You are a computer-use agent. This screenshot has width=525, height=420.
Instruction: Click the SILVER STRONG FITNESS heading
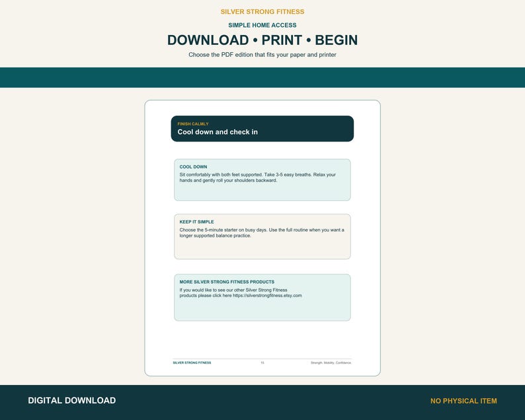262,12
